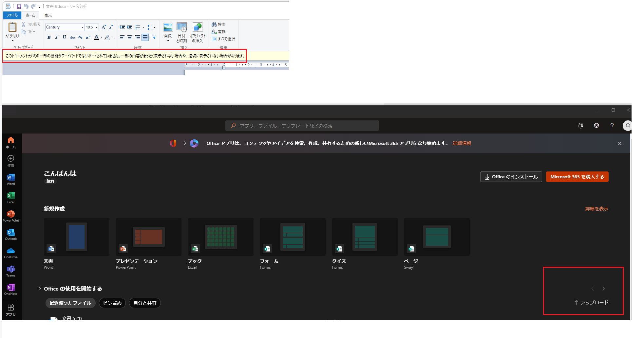Increase font size with grow font icon

tap(104, 27)
